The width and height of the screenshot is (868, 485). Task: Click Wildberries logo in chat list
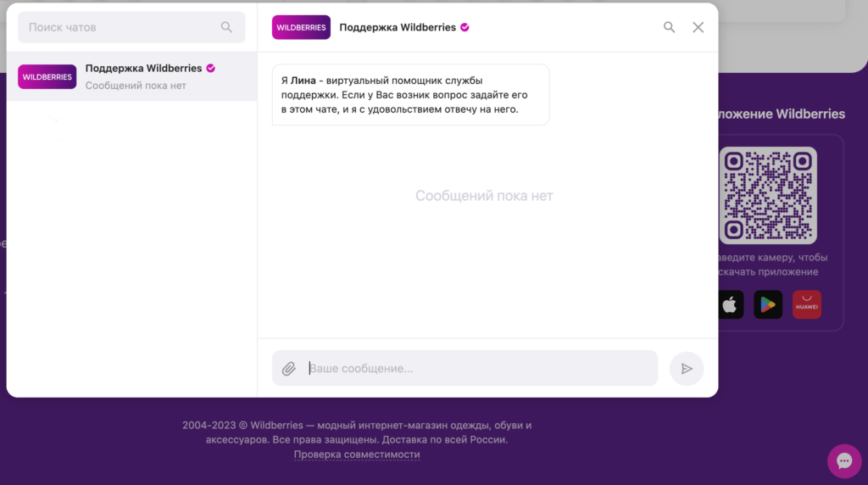[x=47, y=77]
